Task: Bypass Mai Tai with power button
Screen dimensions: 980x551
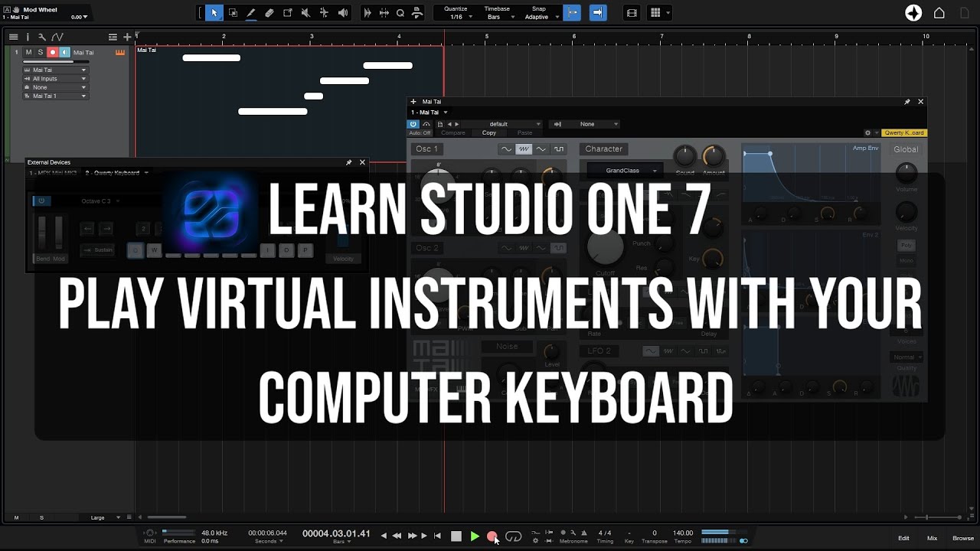Action: (413, 124)
